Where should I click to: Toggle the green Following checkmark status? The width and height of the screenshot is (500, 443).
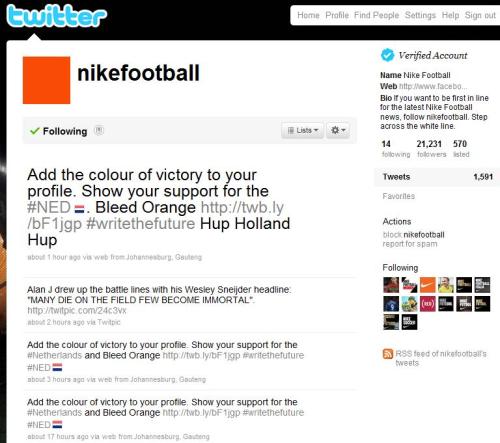pyautogui.click(x=58, y=131)
